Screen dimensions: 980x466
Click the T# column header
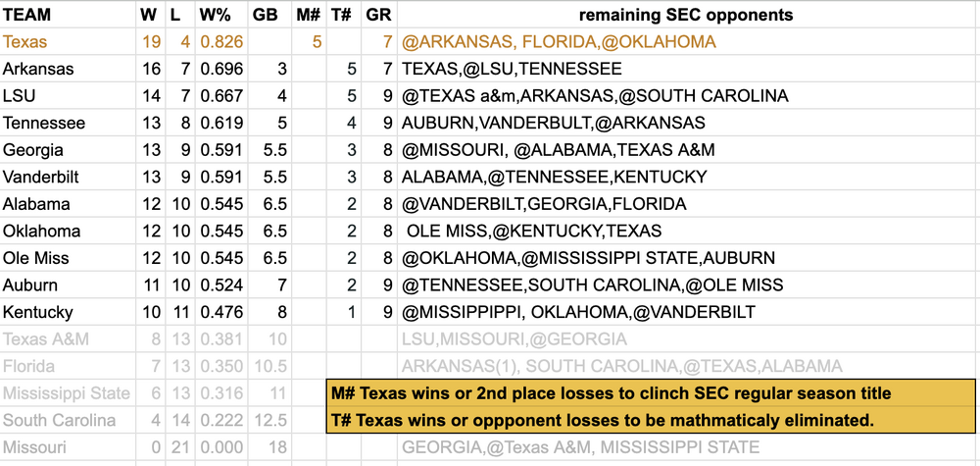pyautogui.click(x=342, y=16)
